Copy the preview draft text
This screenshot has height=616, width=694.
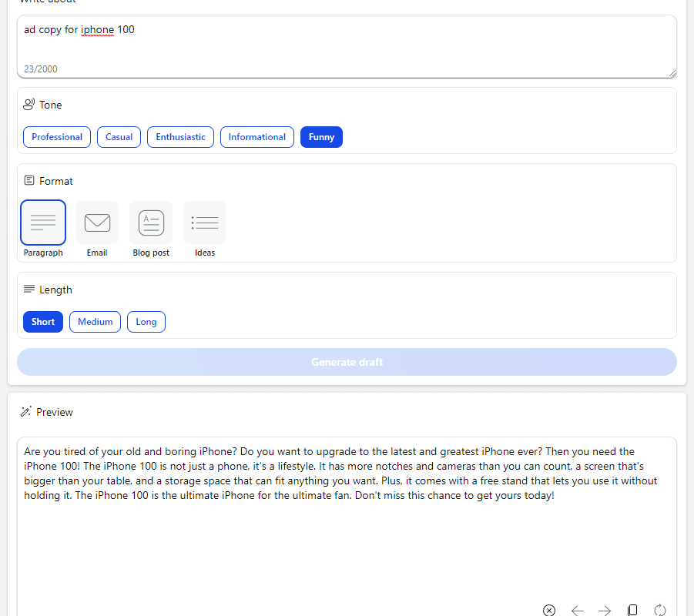pos(632,611)
